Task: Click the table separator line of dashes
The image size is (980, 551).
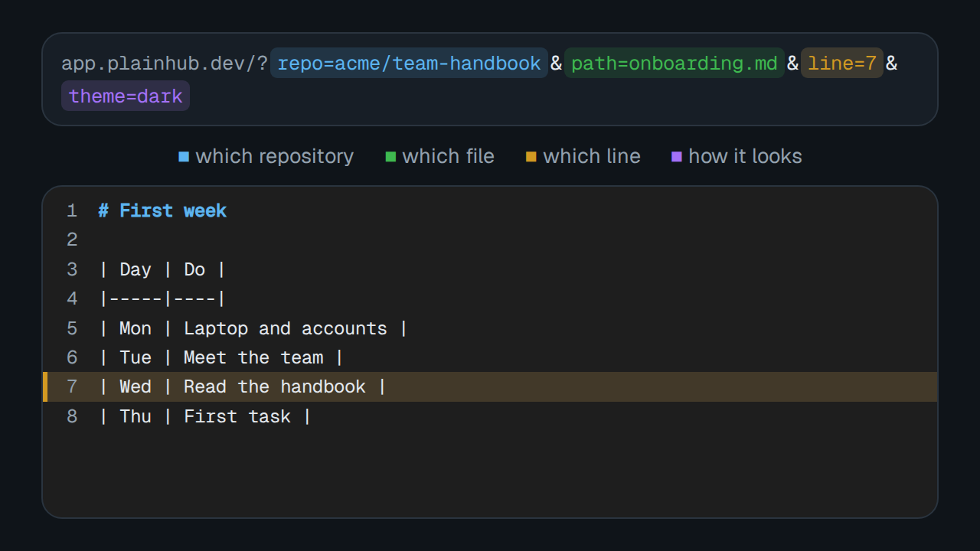Action: click(x=490, y=298)
